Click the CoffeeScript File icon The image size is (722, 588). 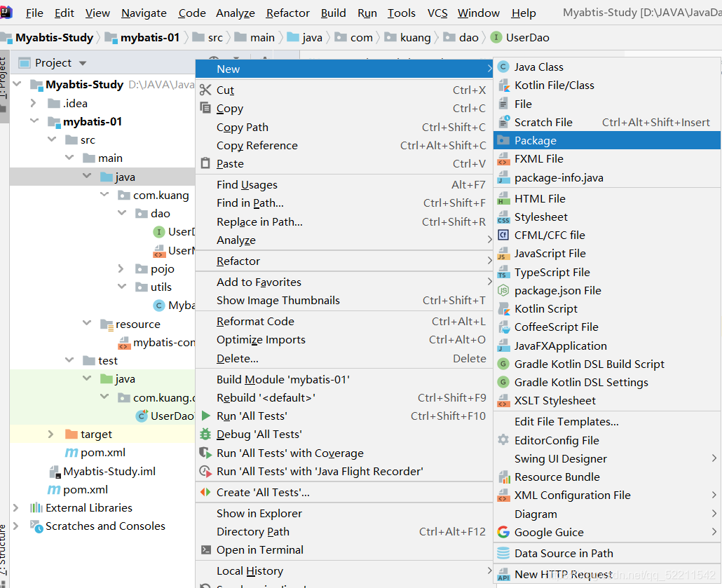(504, 327)
